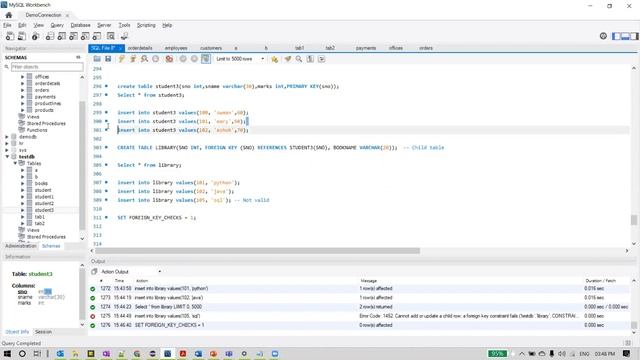The height and width of the screenshot is (360, 640).
Task: Switch to the Schemas navigator tab
Action: (x=51, y=246)
